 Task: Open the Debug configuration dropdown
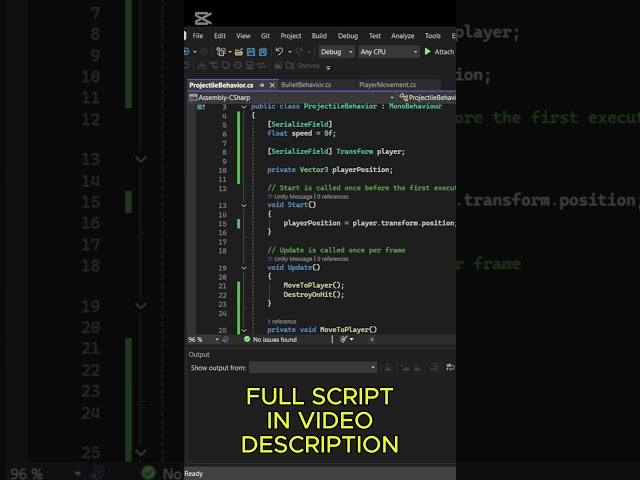pos(336,52)
